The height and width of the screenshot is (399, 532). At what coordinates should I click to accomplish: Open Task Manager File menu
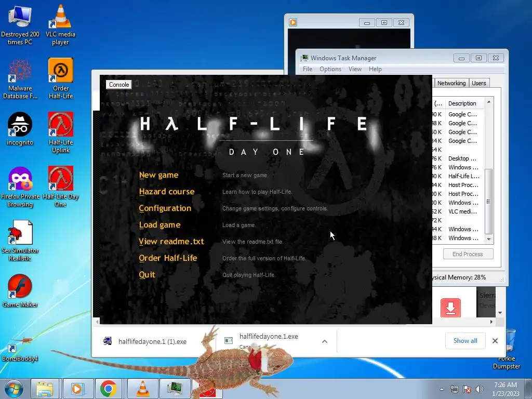click(x=308, y=69)
